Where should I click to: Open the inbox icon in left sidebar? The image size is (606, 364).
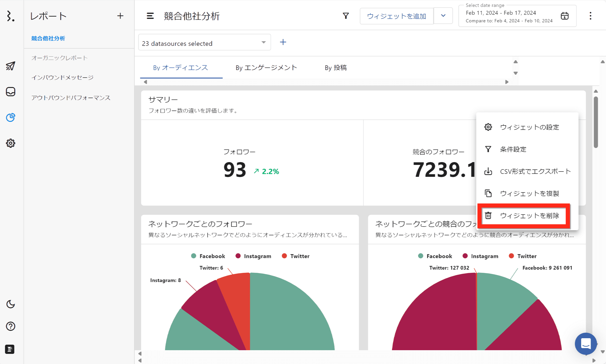[x=10, y=92]
